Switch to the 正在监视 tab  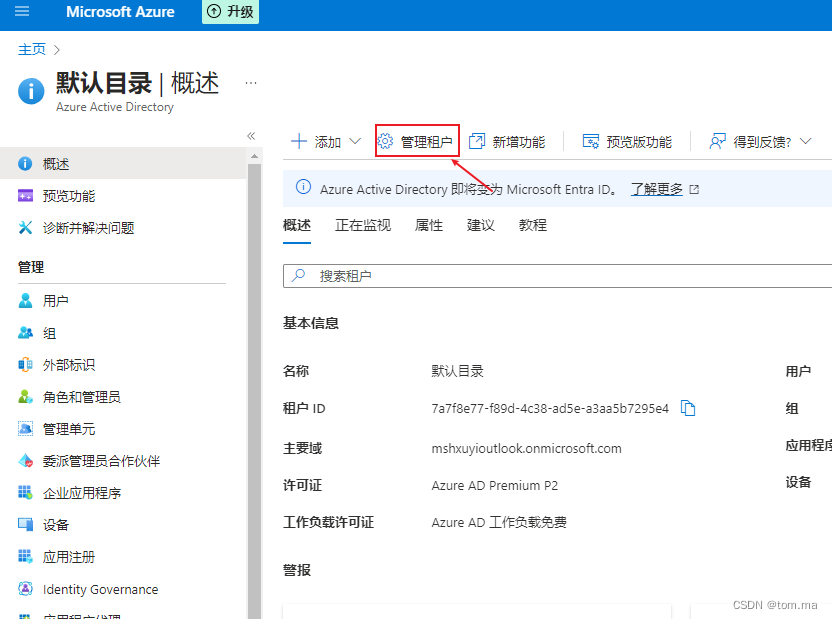pyautogui.click(x=363, y=225)
